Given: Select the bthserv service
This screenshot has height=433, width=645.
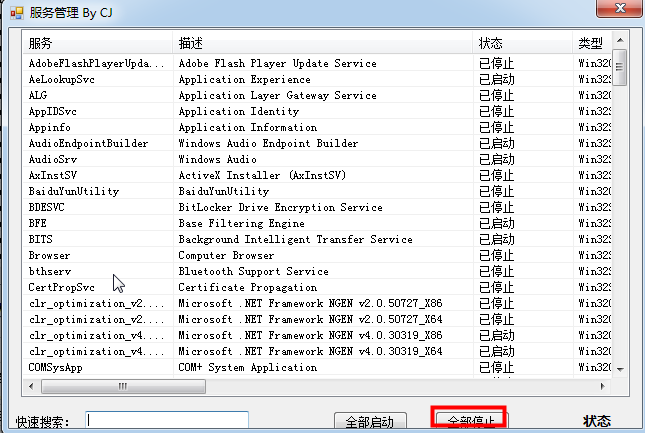Looking at the screenshot, I should [x=50, y=271].
